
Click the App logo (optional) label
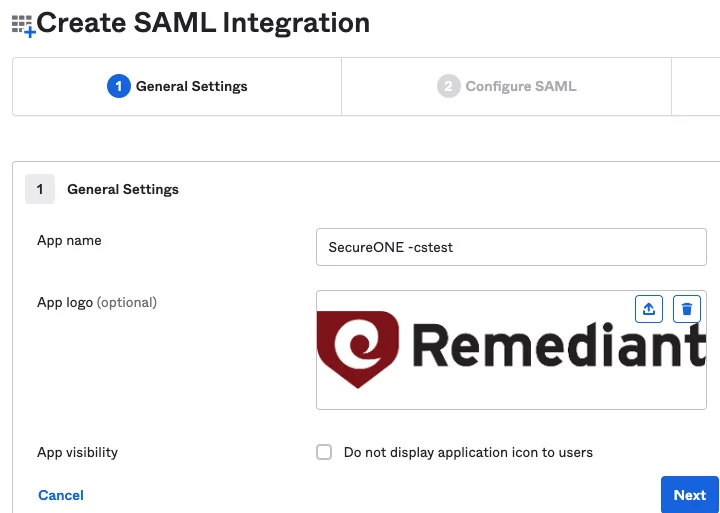pos(97,303)
